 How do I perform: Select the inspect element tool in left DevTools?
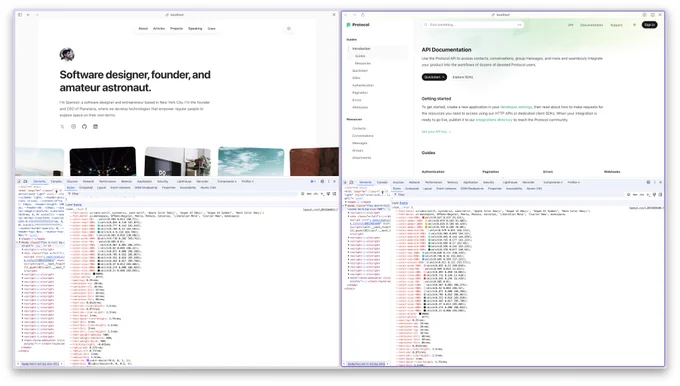(19, 181)
